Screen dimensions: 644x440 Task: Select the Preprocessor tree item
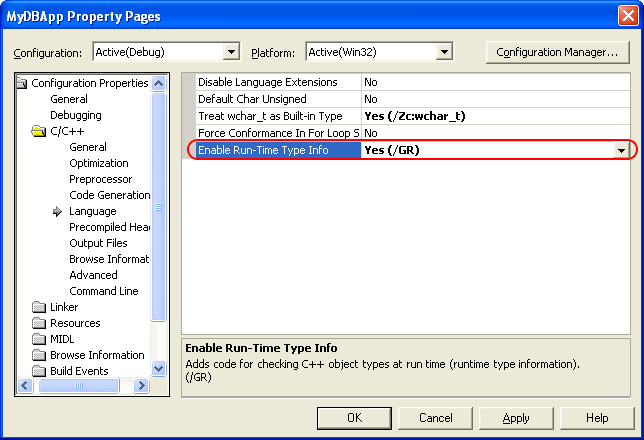(100, 179)
